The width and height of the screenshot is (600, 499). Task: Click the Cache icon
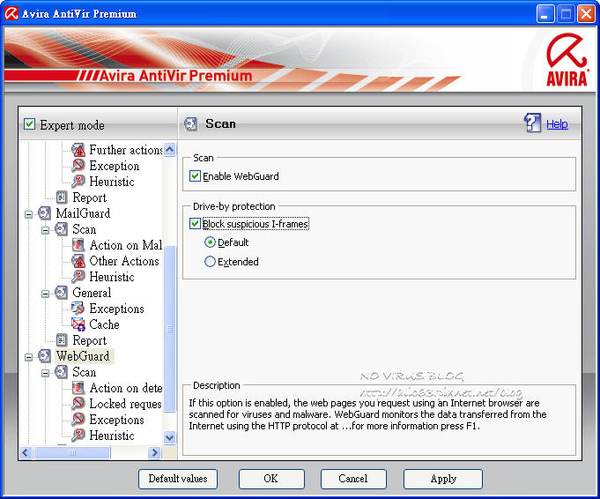click(x=78, y=324)
